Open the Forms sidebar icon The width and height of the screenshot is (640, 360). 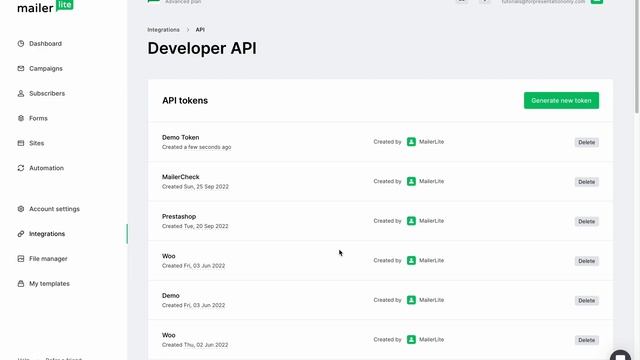pos(21,118)
